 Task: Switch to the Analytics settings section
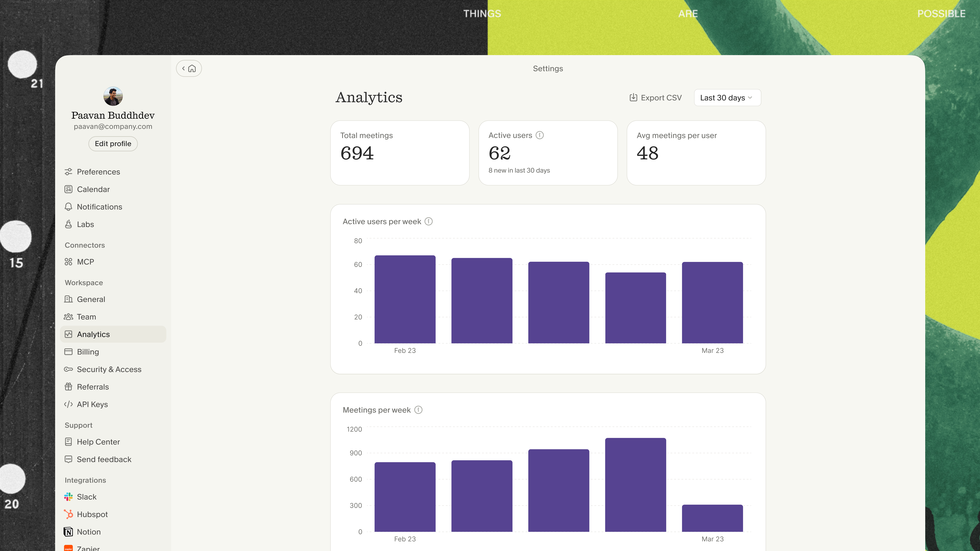[93, 334]
